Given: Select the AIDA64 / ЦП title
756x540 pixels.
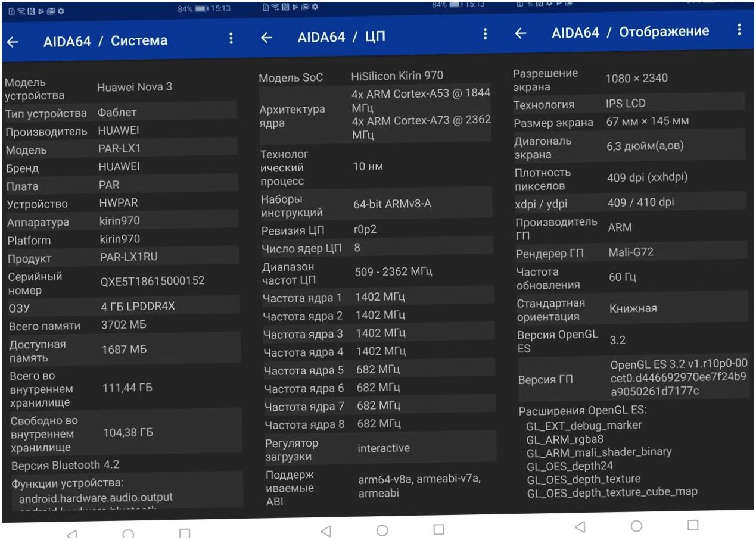Looking at the screenshot, I should click(x=341, y=38).
